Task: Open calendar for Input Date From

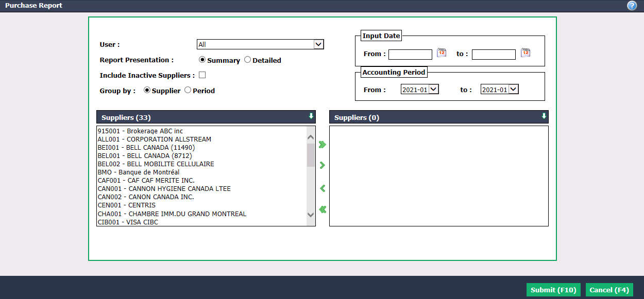Action: pos(442,52)
